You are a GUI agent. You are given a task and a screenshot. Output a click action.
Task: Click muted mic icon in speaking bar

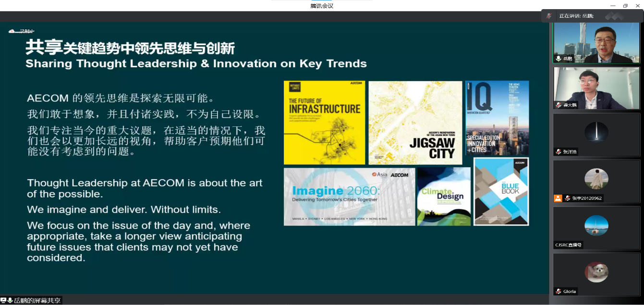pos(549,16)
